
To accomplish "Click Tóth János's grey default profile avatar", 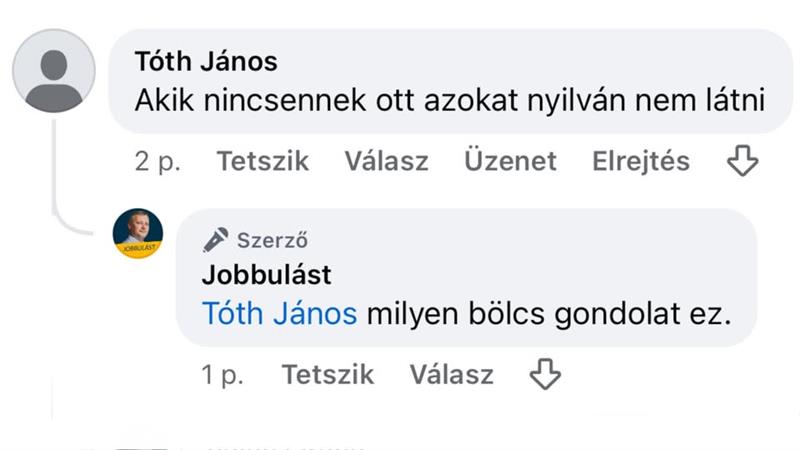I will click(x=53, y=71).
